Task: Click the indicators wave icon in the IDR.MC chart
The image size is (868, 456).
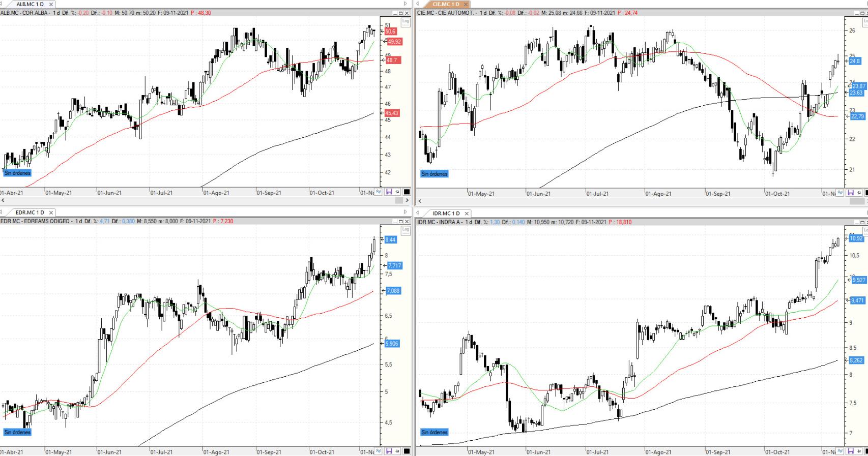Action: pos(840,451)
